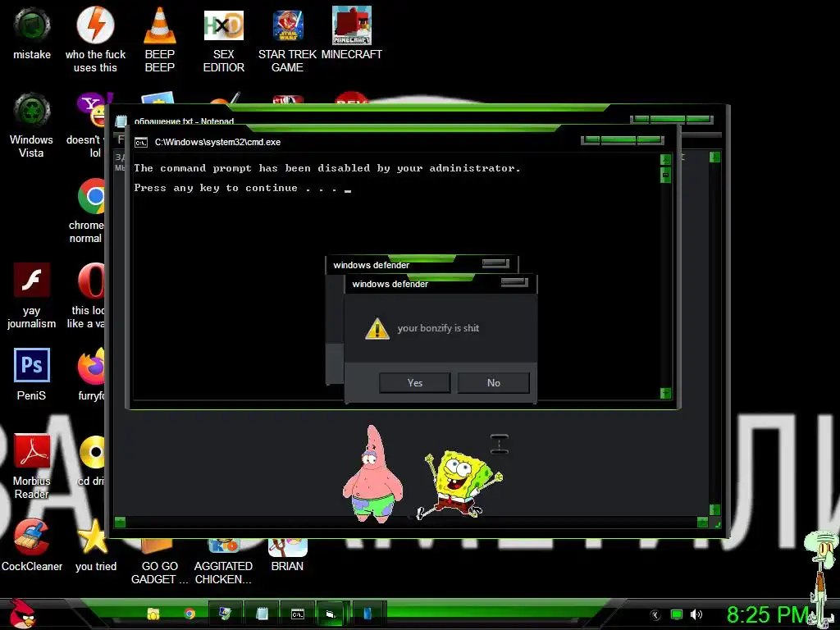Click the 8:25 PM taskbar clock
The height and width of the screenshot is (630, 840).
click(767, 614)
